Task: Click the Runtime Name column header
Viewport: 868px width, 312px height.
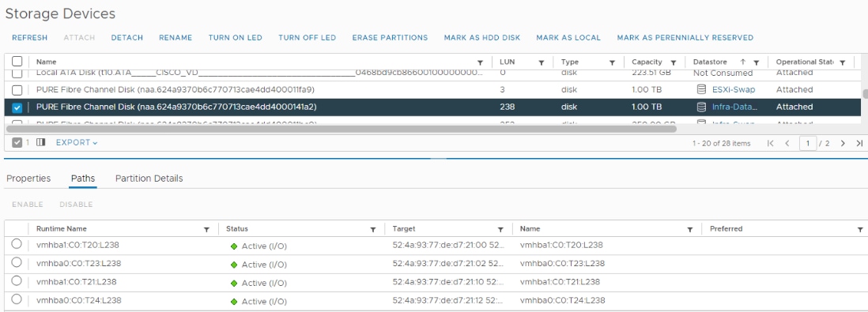Action: 62,228
